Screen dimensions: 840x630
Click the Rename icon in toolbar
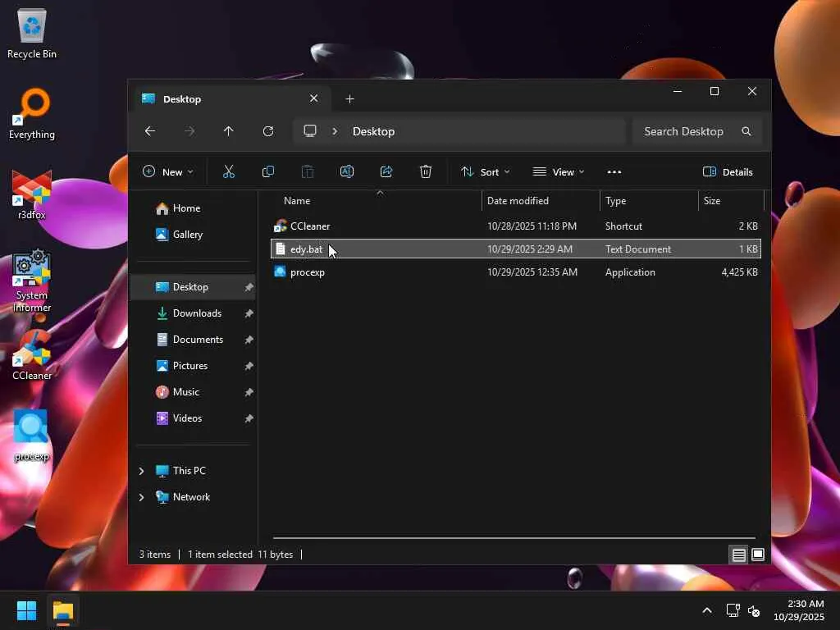coord(347,171)
